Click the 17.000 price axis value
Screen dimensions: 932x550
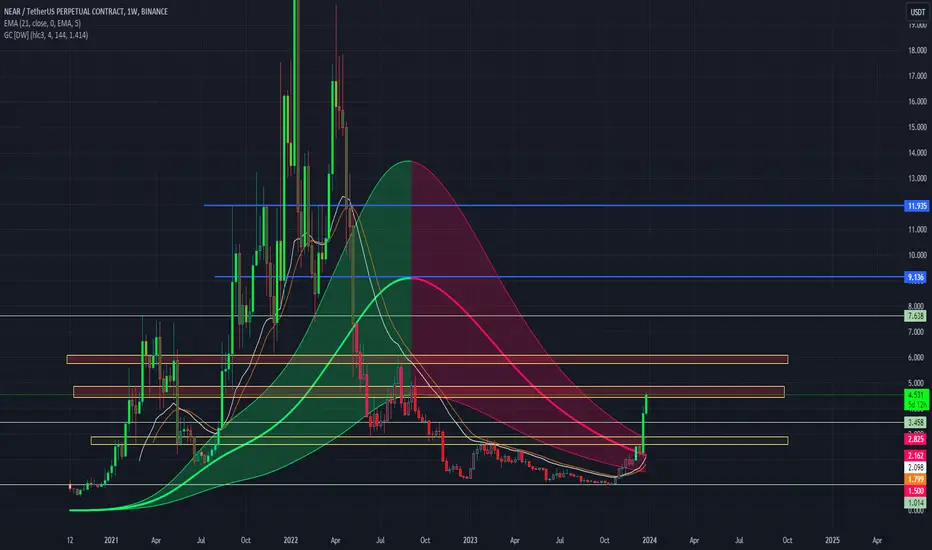click(x=917, y=76)
